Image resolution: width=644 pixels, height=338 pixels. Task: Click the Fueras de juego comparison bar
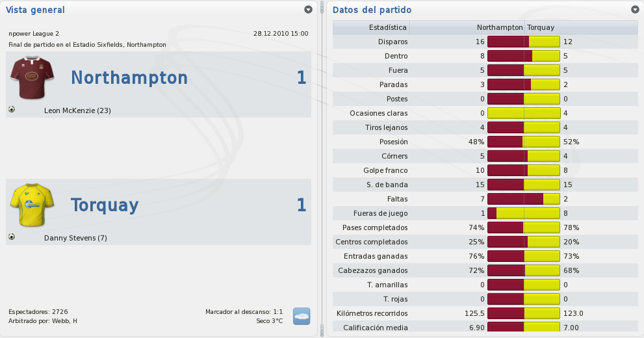(x=524, y=213)
